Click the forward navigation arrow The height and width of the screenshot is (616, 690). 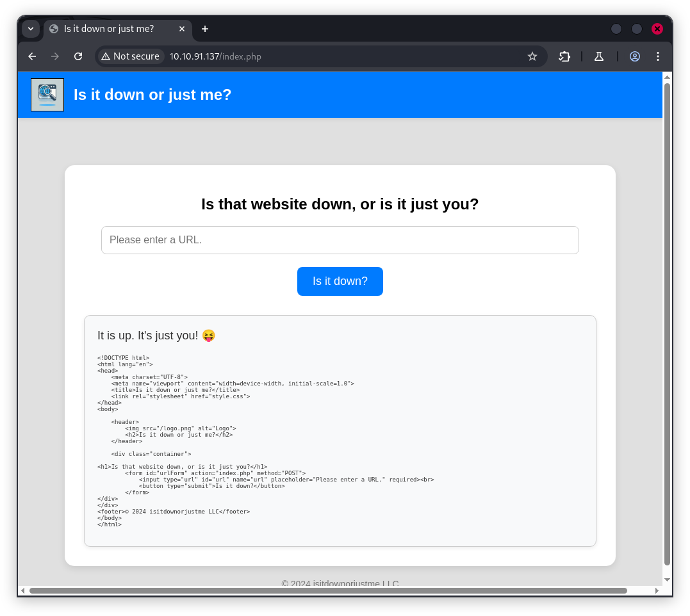coord(55,56)
